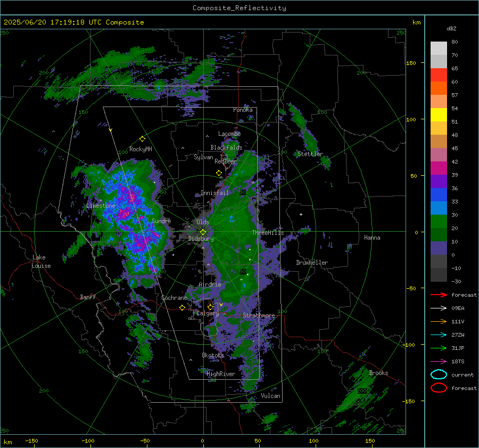
Task: Select the magenta 39–42 dBZ swatch
Action: tap(439, 168)
